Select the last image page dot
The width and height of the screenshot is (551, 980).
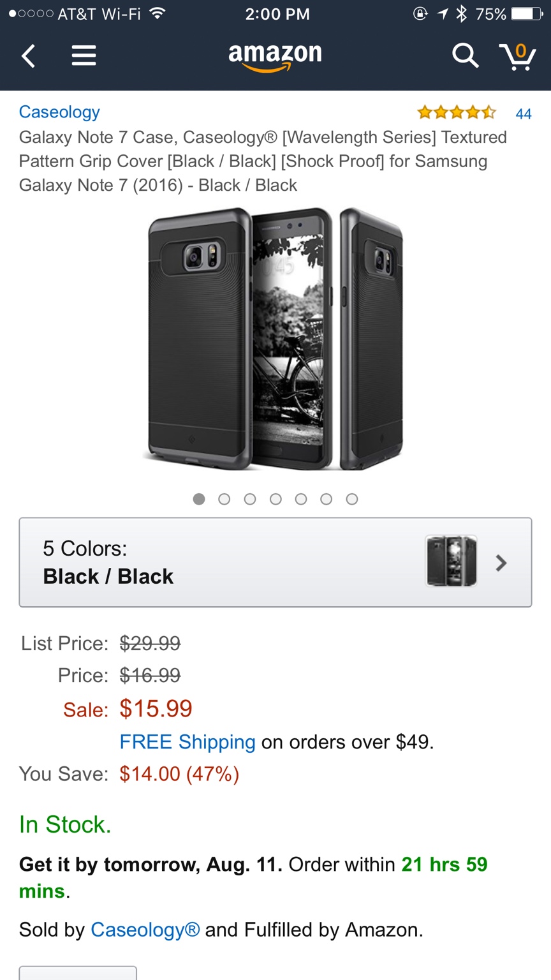coord(352,499)
